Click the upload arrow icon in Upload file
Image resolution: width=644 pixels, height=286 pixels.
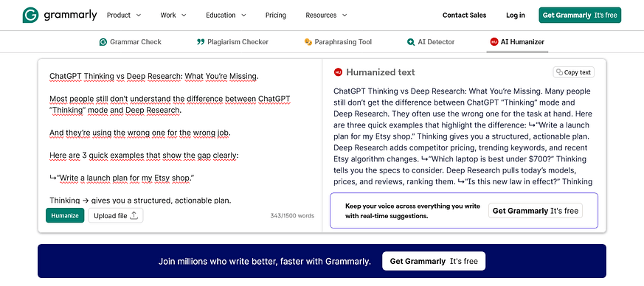click(x=134, y=215)
